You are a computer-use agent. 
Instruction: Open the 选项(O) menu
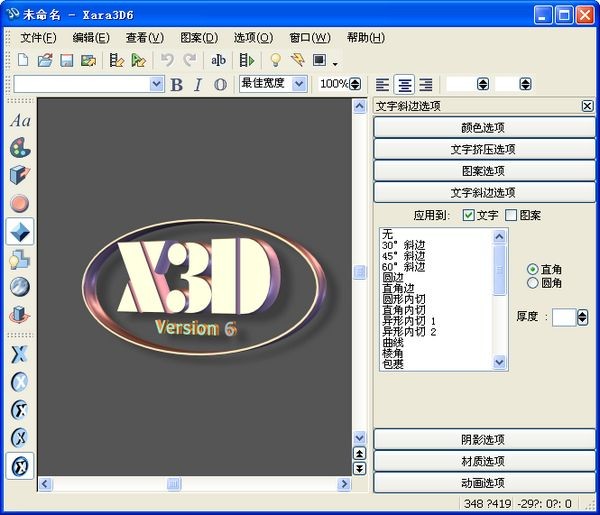[x=253, y=37]
